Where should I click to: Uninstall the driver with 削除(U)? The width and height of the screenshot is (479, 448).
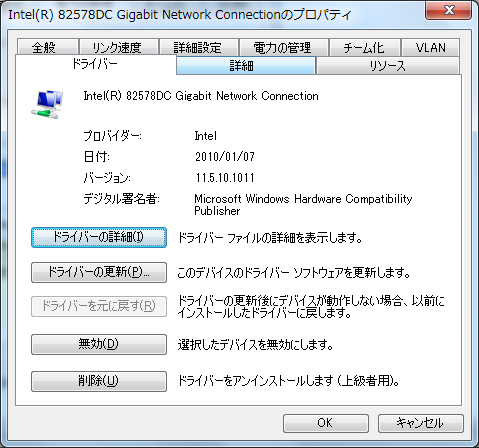coord(99,381)
